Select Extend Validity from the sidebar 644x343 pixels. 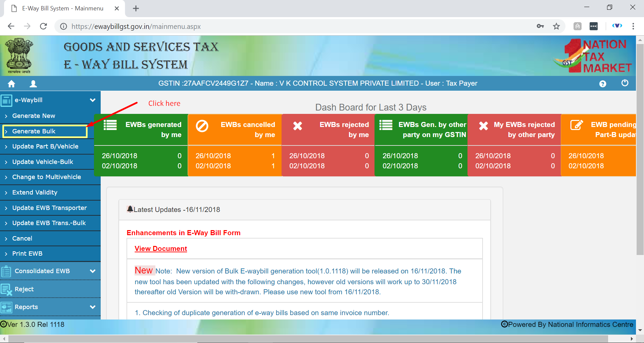coord(35,192)
